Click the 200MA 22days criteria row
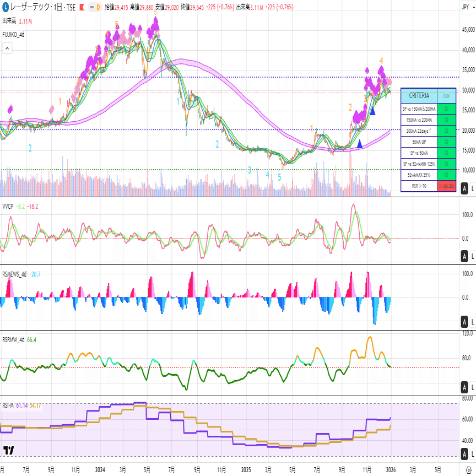The image size is (476, 476). pos(428,131)
